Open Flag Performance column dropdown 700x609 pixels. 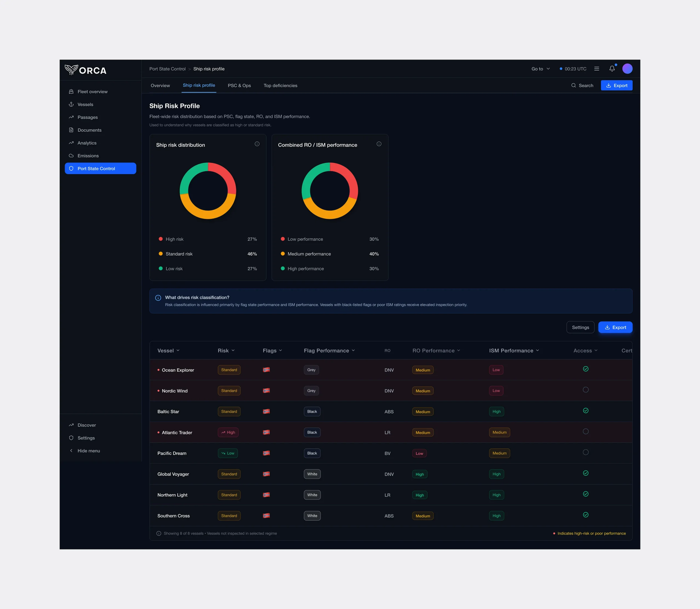pyautogui.click(x=329, y=350)
